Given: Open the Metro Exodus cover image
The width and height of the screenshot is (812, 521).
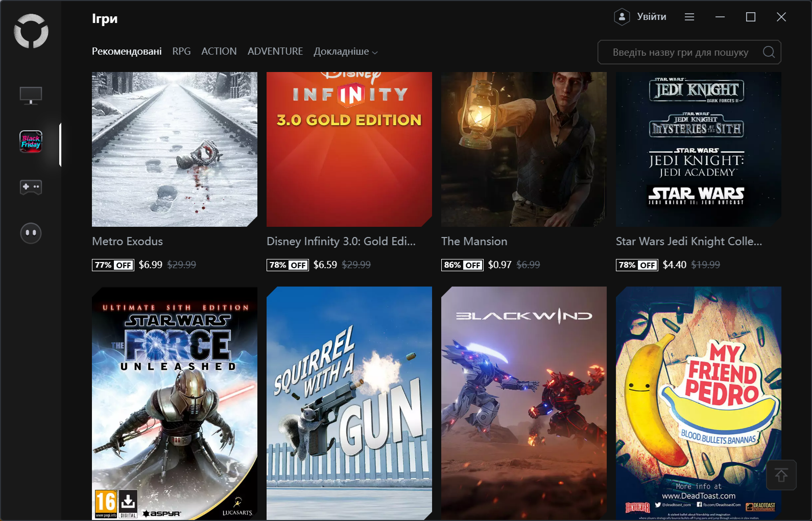Looking at the screenshot, I should point(175,149).
